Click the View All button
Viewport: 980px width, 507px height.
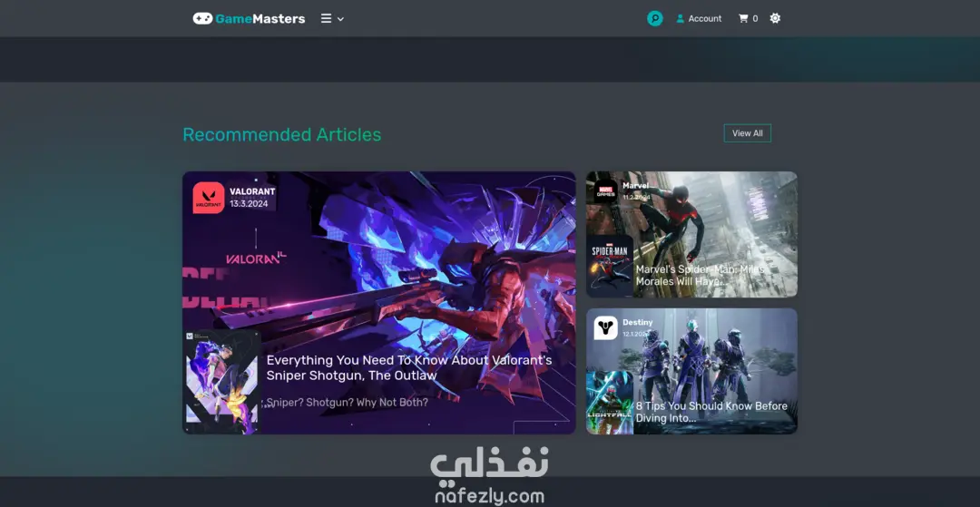point(748,133)
